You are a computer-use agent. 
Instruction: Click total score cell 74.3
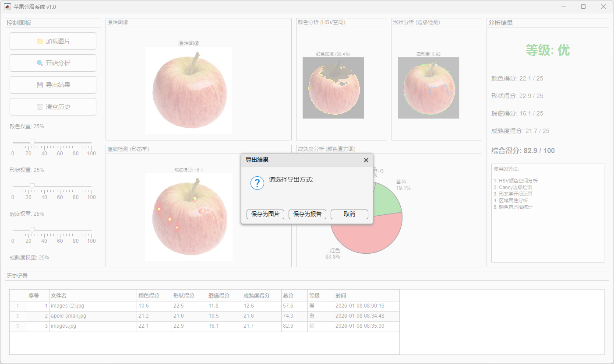pyautogui.click(x=294, y=316)
